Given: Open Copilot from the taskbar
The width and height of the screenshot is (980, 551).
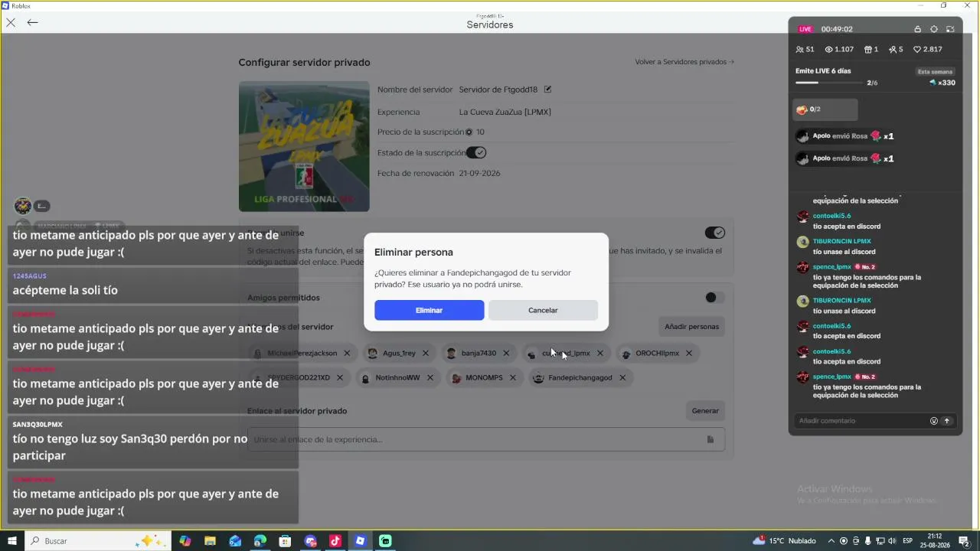Looking at the screenshot, I should (x=185, y=541).
